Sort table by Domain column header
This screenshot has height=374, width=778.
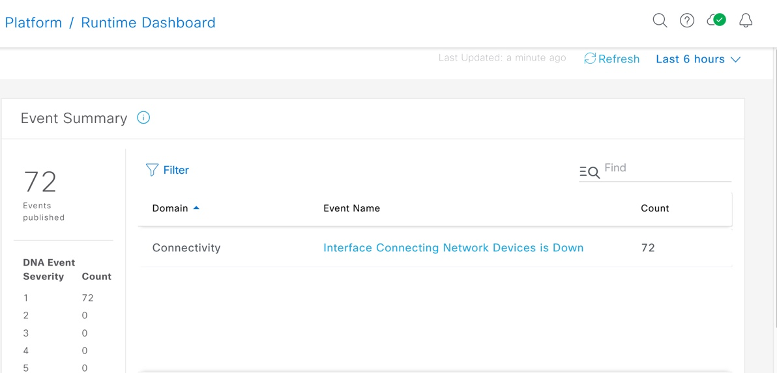coord(176,208)
